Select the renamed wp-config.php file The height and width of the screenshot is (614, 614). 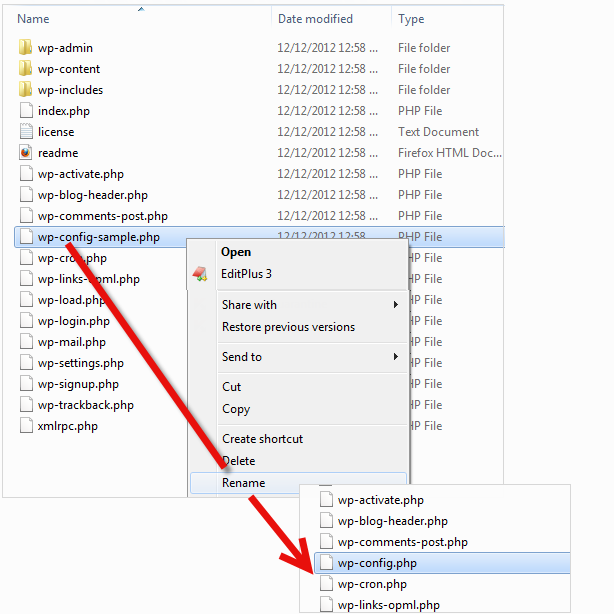[x=377, y=563]
